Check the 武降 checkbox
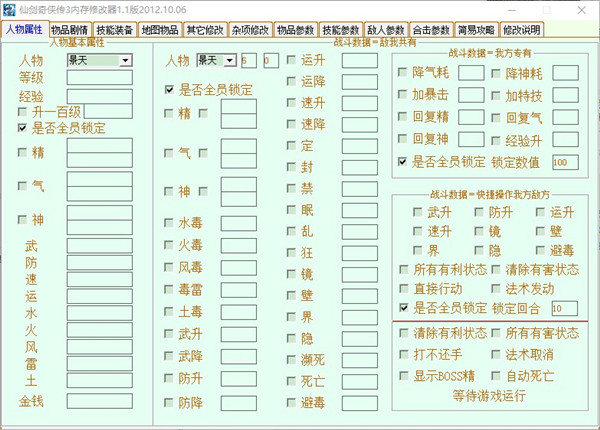Image resolution: width=600 pixels, height=430 pixels. pos(169,356)
